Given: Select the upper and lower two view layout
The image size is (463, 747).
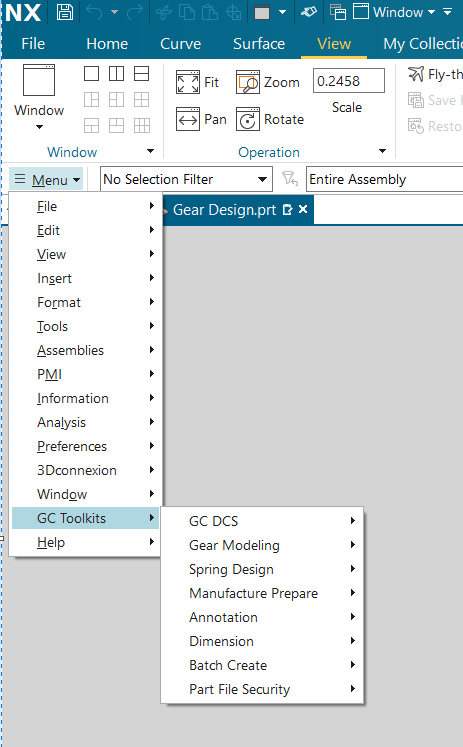Looking at the screenshot, I should point(141,74).
